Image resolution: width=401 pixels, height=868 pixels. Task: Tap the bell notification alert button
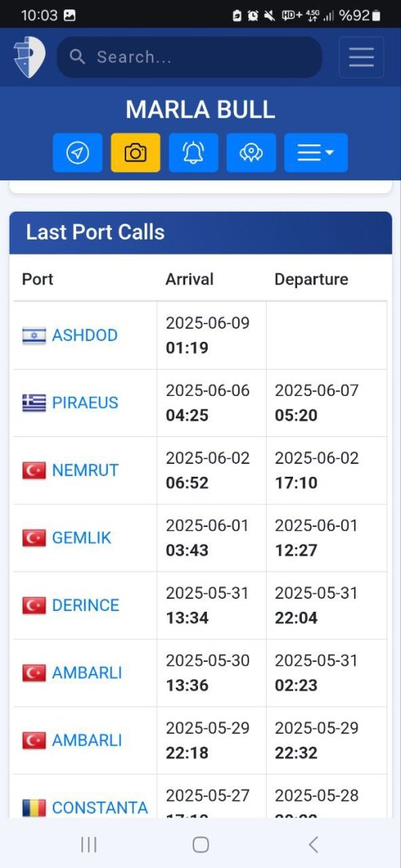tap(193, 153)
